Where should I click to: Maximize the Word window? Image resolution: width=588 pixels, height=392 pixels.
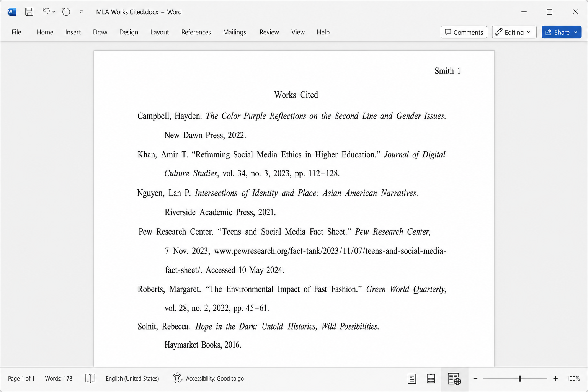pyautogui.click(x=549, y=12)
